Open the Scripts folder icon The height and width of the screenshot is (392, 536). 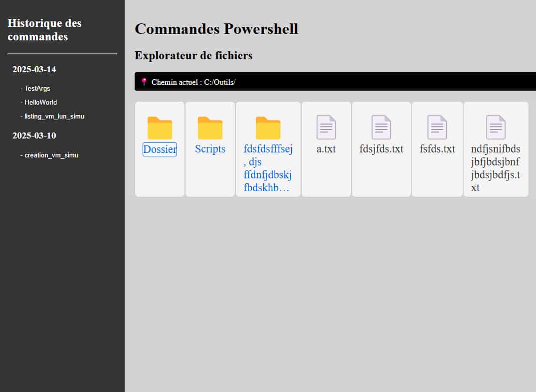click(x=210, y=128)
